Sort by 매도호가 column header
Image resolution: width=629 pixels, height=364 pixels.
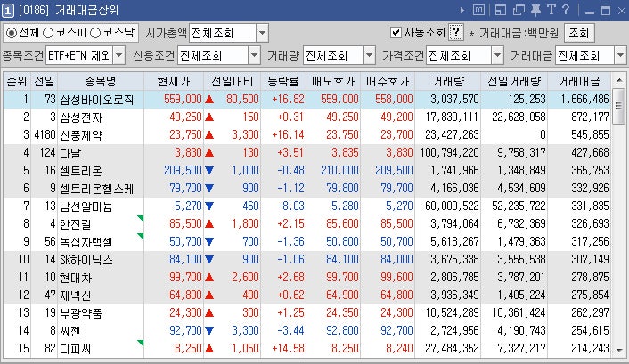[x=333, y=81]
